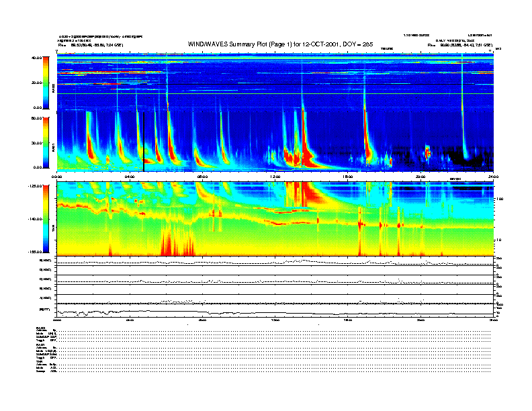The image size is (532, 411).
Task: Click the 24:00 tick below RAD1 spectrogram
Action: pos(493,177)
